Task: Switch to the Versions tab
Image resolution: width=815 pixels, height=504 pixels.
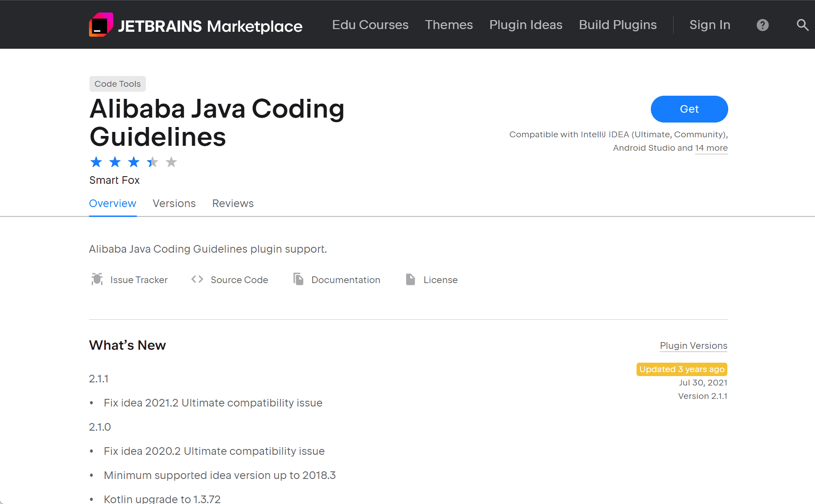Action: click(174, 203)
